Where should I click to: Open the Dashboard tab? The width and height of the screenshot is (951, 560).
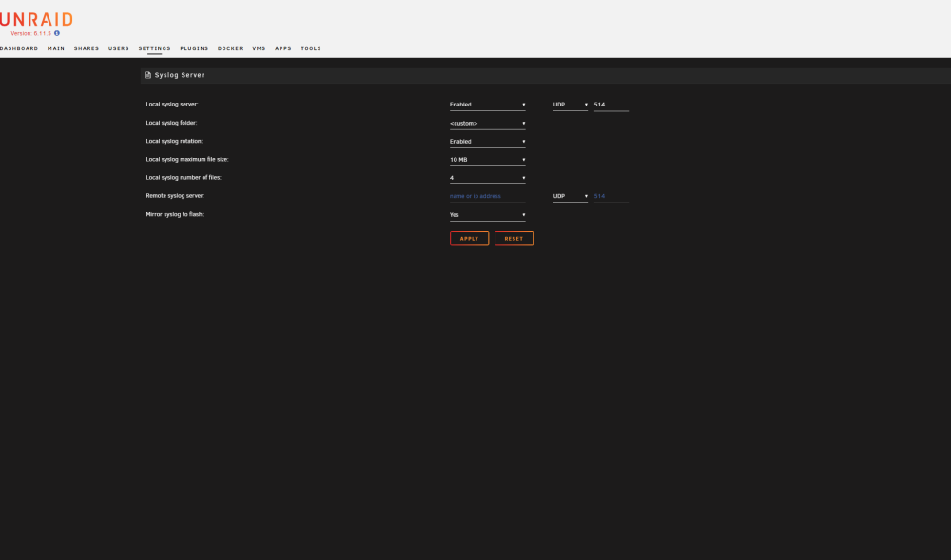[19, 48]
